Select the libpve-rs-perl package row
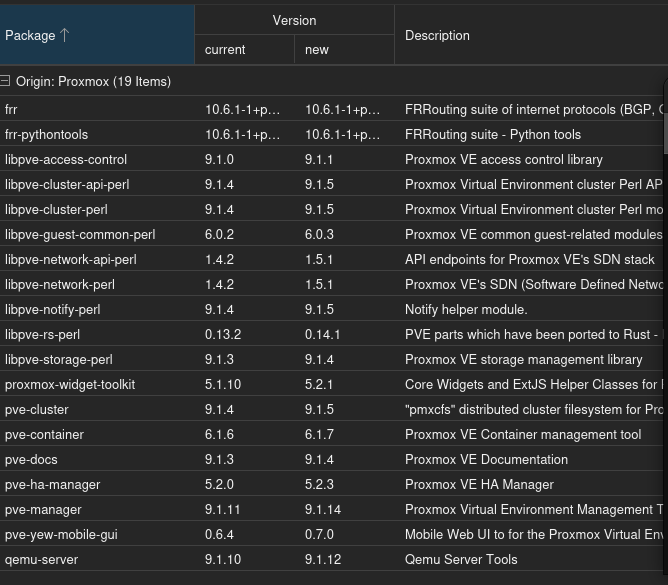This screenshot has width=668, height=585. coord(332,334)
